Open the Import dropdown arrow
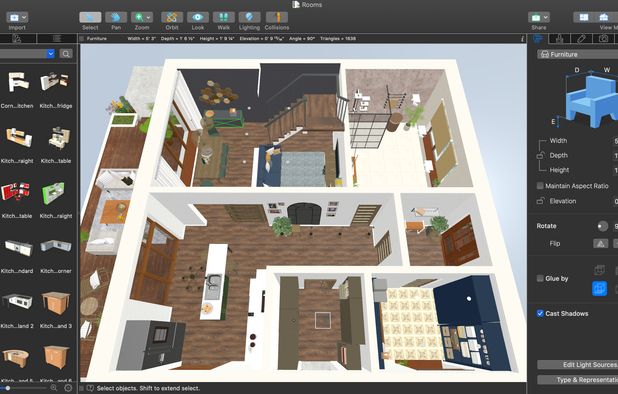 point(24,17)
